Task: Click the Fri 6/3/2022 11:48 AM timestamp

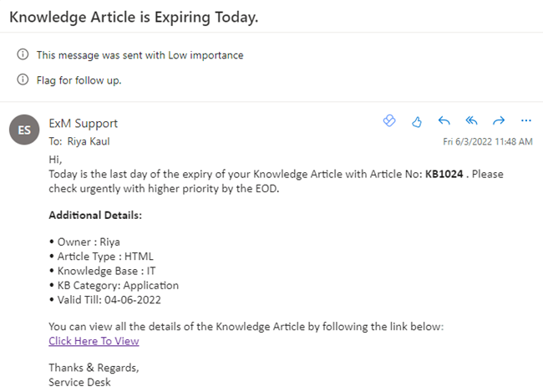Action: pyautogui.click(x=488, y=142)
